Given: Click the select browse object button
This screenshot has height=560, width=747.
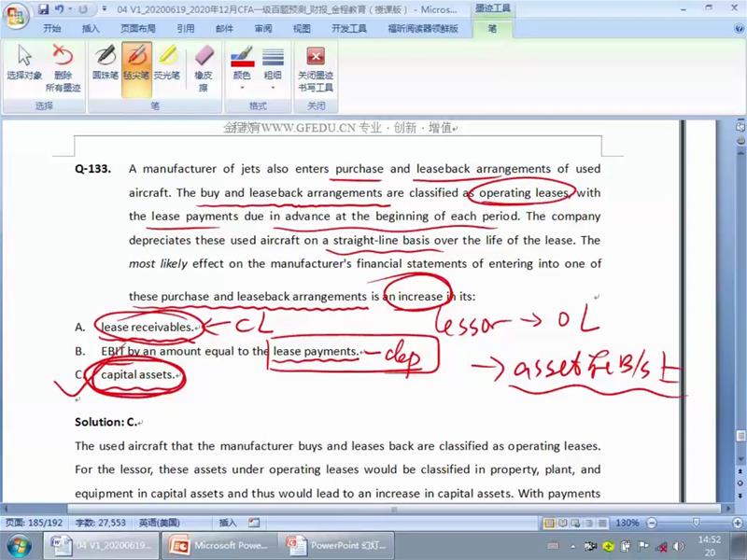Looking at the screenshot, I should tap(740, 483).
